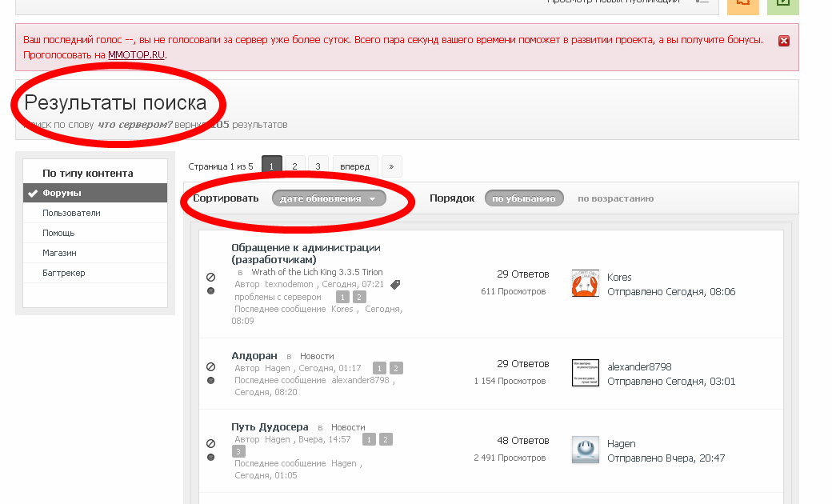832x504 pixels.
Task: Select 'по убыванию' sort order
Action: click(524, 198)
